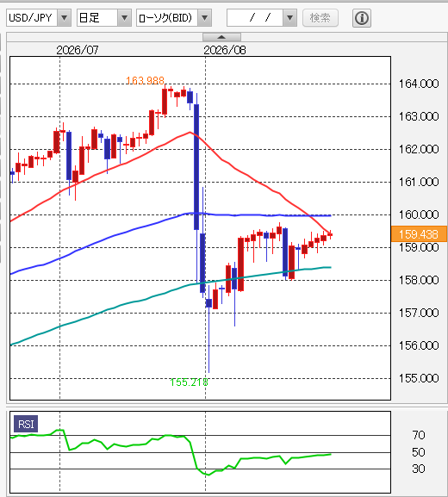Click the 2026/07 date label
Image resolution: width=448 pixels, height=497 pixels.
tap(78, 50)
